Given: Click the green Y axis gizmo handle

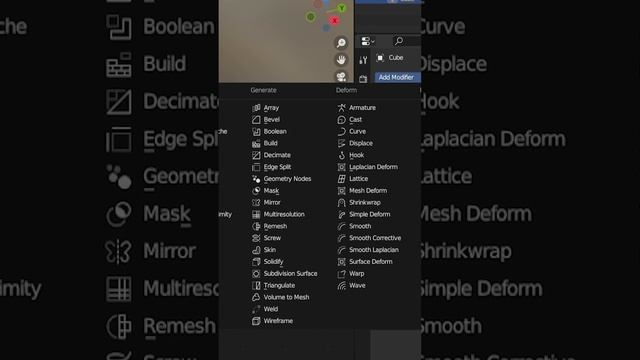Looking at the screenshot, I should click(x=342, y=8).
